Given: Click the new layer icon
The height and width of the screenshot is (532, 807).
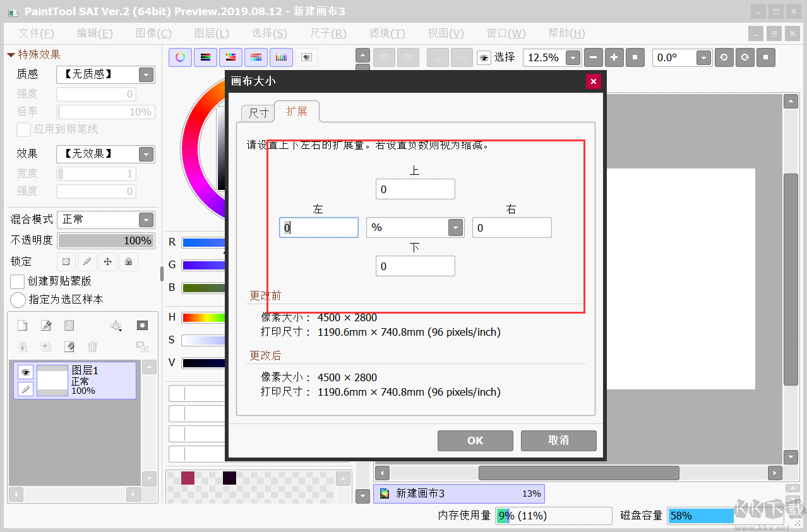Looking at the screenshot, I should pos(22,324).
